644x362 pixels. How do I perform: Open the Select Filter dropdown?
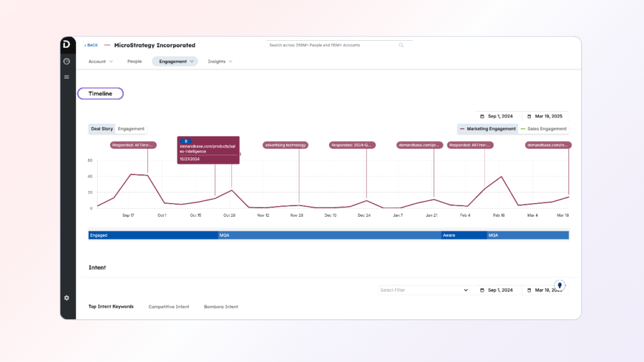pos(425,290)
